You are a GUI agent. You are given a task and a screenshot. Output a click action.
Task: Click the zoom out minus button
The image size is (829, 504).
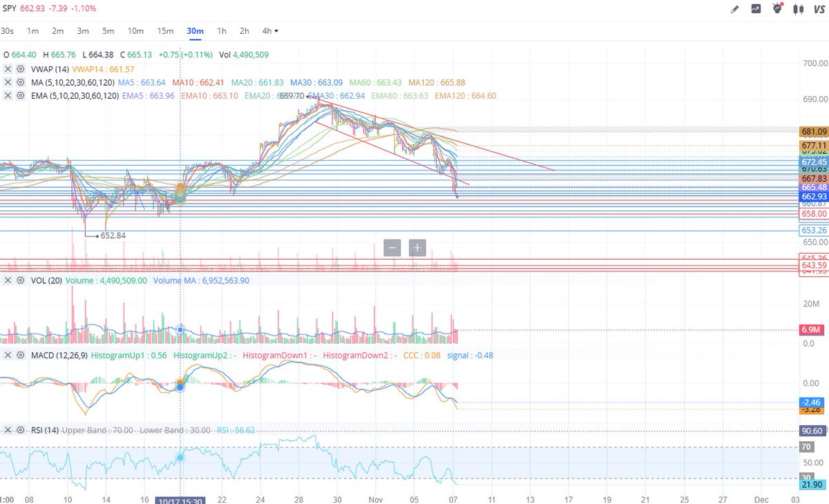pyautogui.click(x=392, y=248)
